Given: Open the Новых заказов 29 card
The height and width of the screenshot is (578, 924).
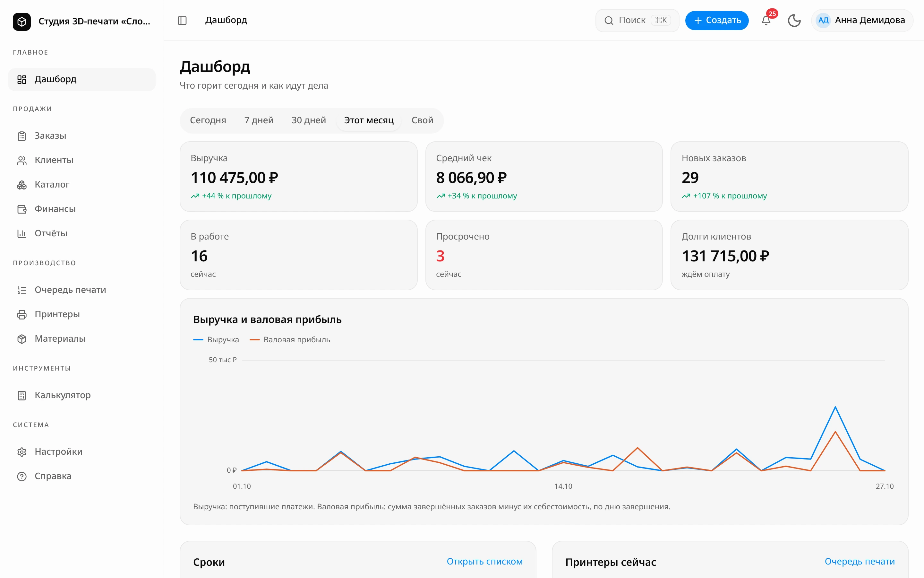Looking at the screenshot, I should point(789,177).
